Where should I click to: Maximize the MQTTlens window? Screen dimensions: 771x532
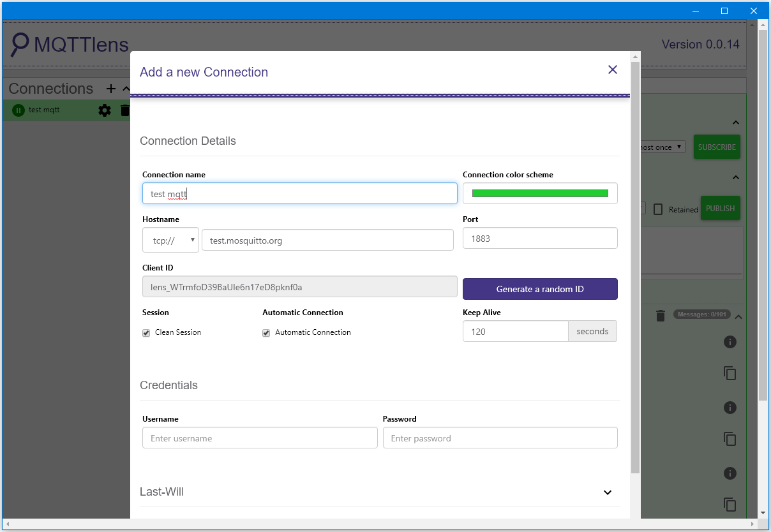point(724,10)
